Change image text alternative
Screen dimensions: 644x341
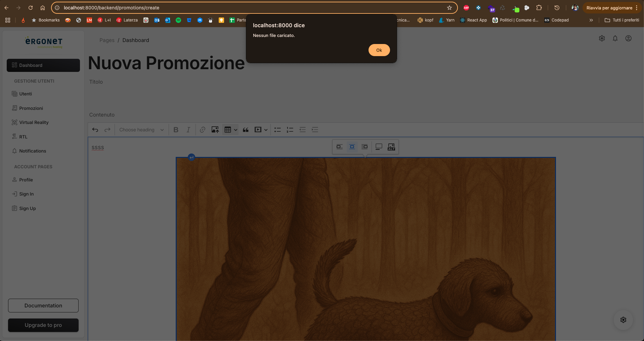[391, 147]
